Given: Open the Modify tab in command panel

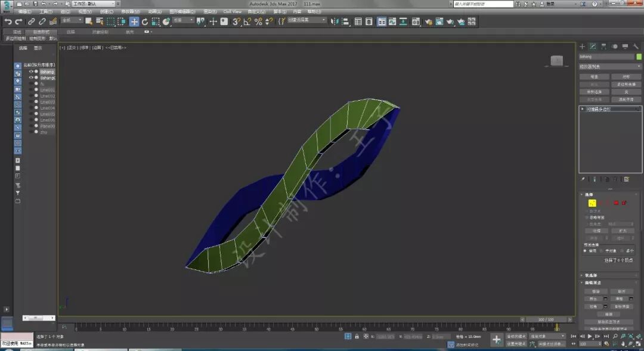Looking at the screenshot, I should 593,46.
